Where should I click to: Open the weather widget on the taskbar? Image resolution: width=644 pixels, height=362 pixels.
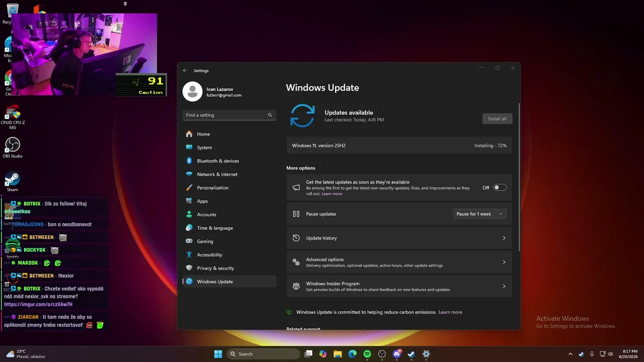[x=25, y=354]
